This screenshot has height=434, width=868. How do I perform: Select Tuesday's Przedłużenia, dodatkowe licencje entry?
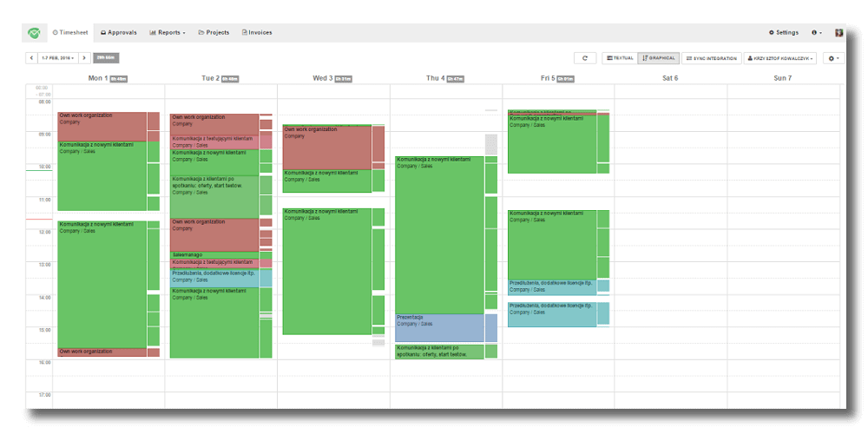pos(214,278)
